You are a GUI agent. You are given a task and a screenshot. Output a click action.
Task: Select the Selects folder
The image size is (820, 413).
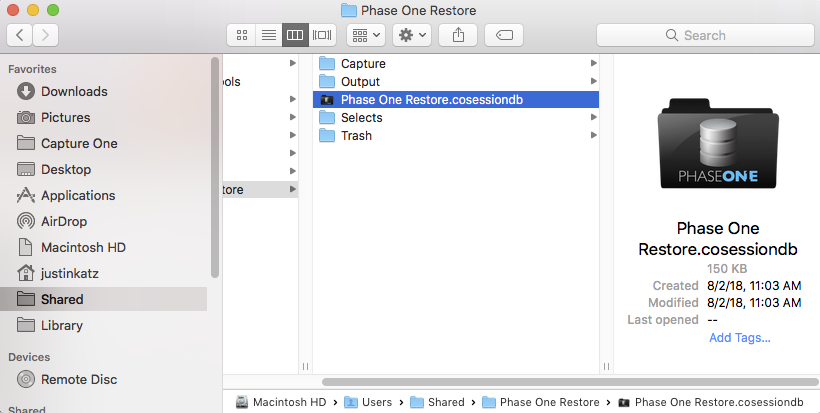click(456, 118)
